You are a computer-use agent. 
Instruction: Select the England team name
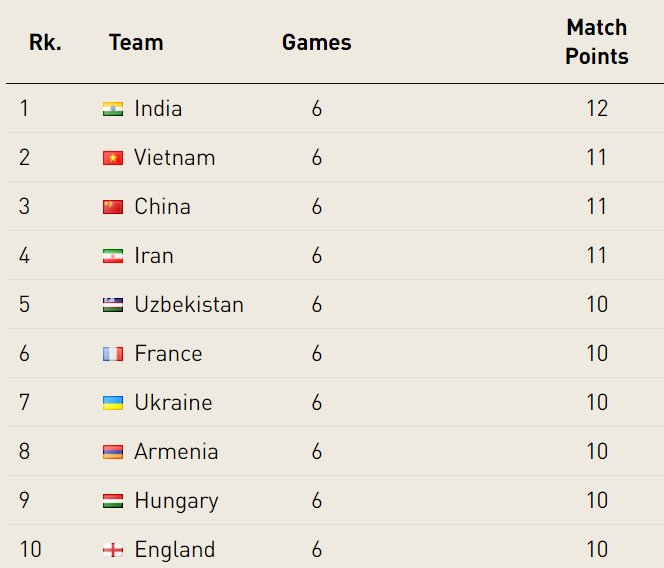[174, 549]
